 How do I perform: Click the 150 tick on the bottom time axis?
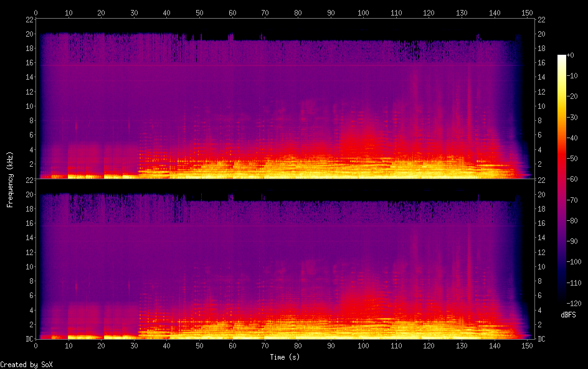[x=527, y=345]
